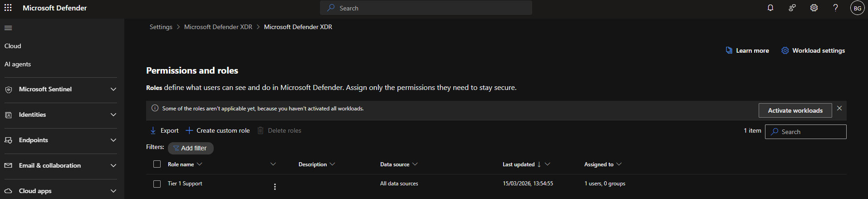Open more actions for Tier 1 Support
The height and width of the screenshot is (199, 868).
pos(275,187)
